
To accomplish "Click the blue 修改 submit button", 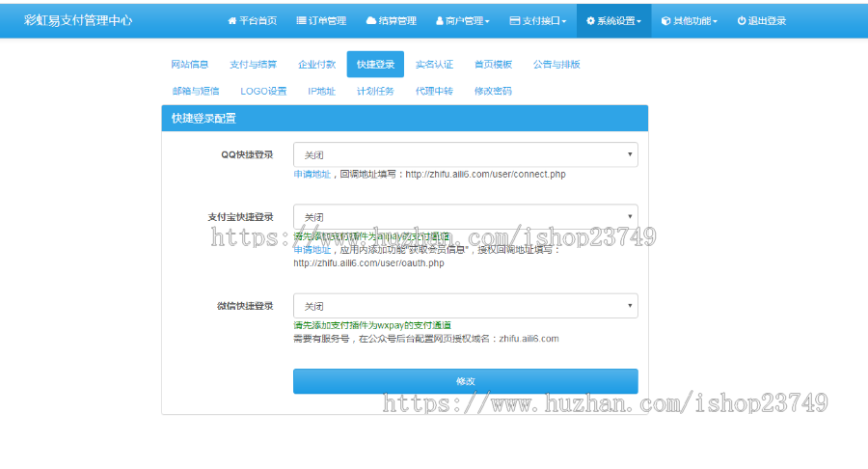I will (x=466, y=381).
